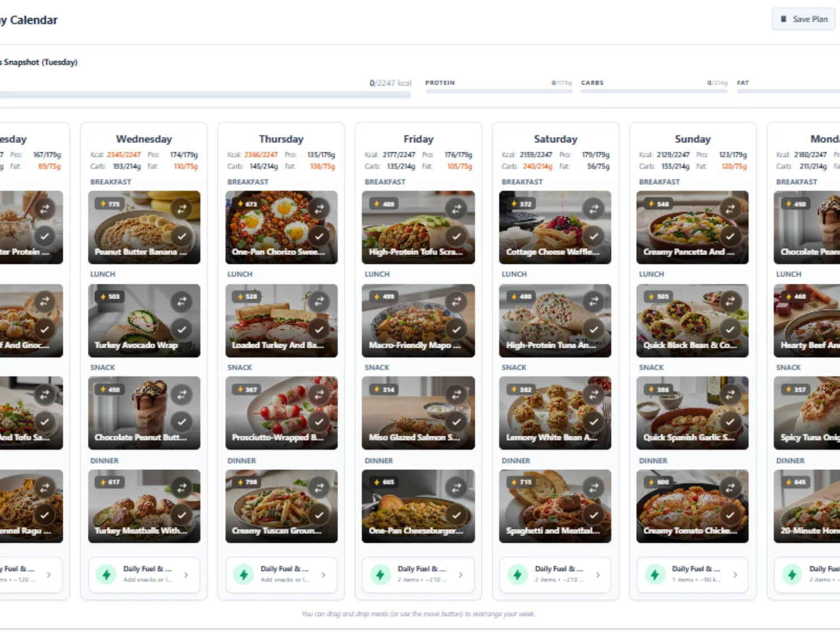Viewport: 840px width, 630px height.
Task: Expand Wednesday's Daily Fuel chevron
Action: (x=186, y=575)
